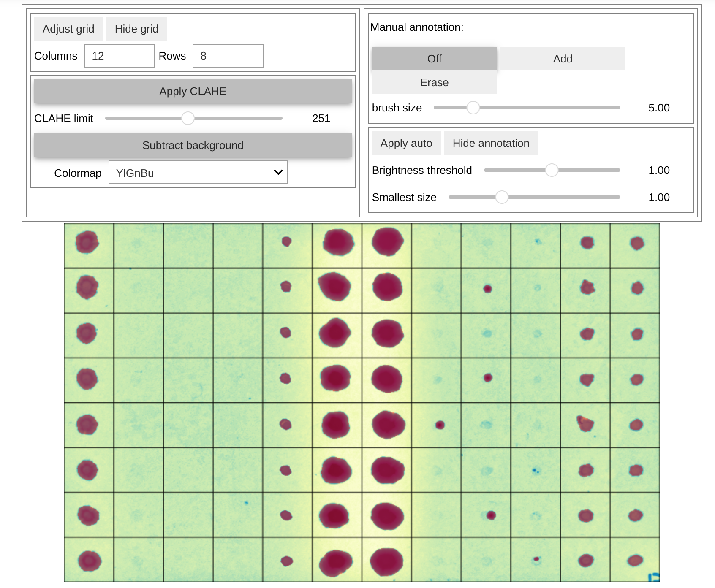715x588 pixels.
Task: Click the Adjust grid button
Action: tap(68, 29)
